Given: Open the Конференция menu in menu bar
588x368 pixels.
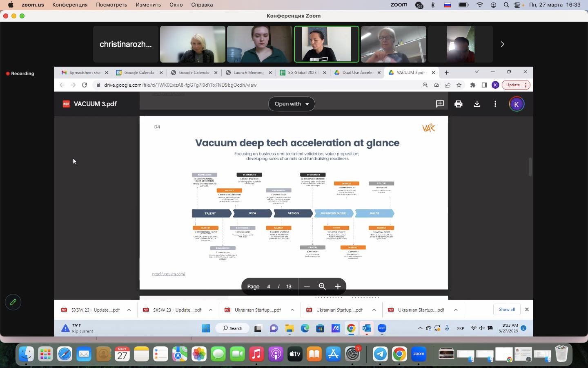Looking at the screenshot, I should (x=70, y=5).
